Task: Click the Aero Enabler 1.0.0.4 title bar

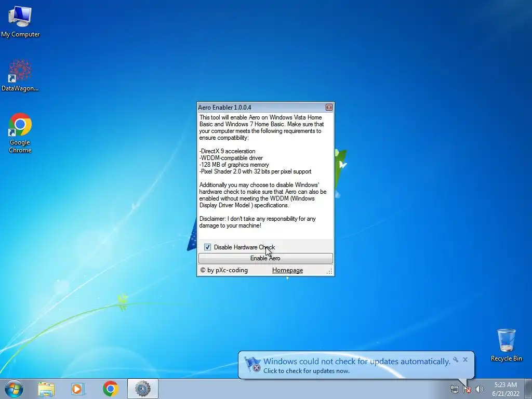Action: 261,107
